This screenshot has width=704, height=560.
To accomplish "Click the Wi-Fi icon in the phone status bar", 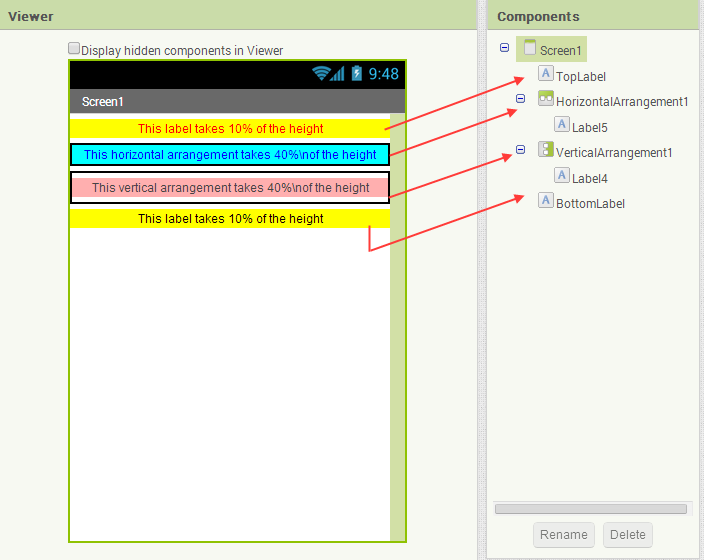I will [x=321, y=73].
